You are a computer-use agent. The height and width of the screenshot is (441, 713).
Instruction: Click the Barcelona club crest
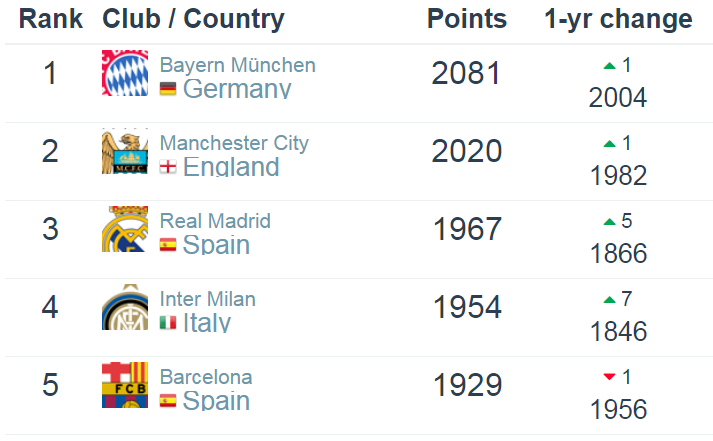(x=125, y=385)
